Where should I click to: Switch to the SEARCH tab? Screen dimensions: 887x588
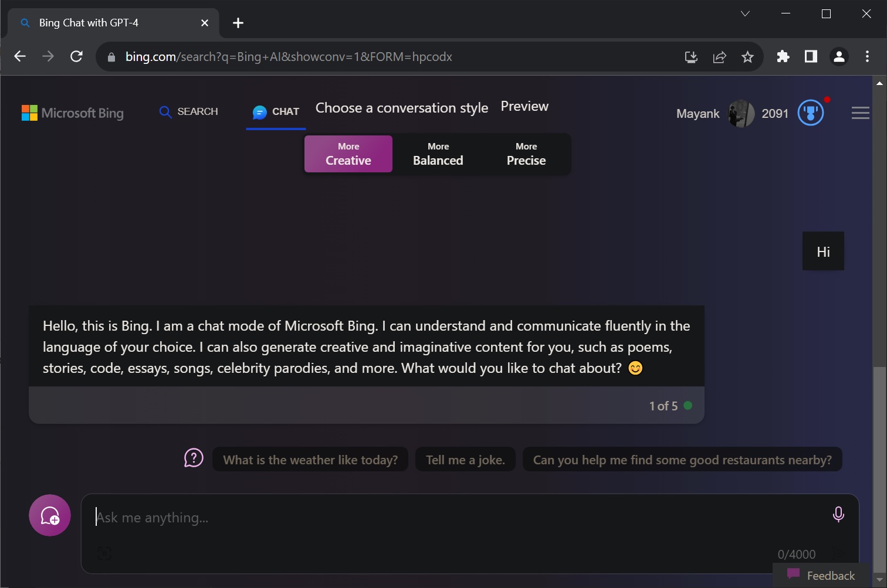pos(188,111)
